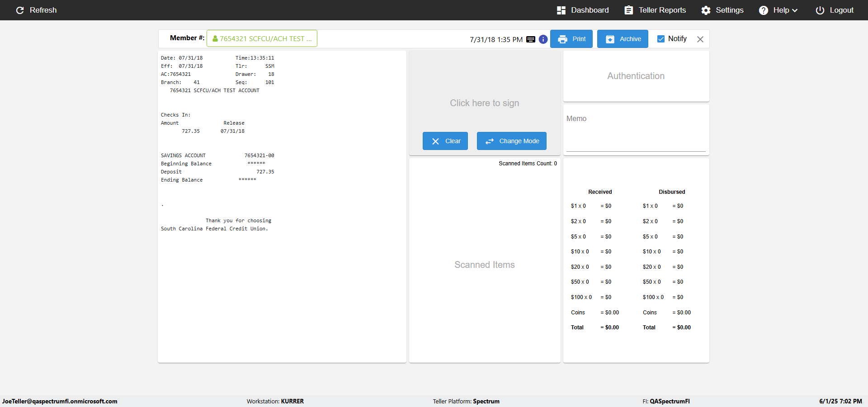The height and width of the screenshot is (407, 868).
Task: Open the Settings gear icon
Action: point(706,10)
